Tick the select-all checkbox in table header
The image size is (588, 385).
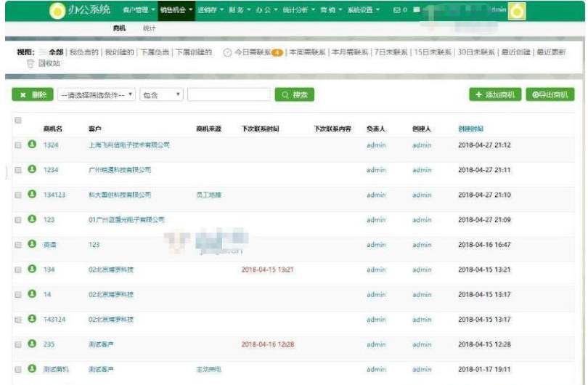click(18, 120)
